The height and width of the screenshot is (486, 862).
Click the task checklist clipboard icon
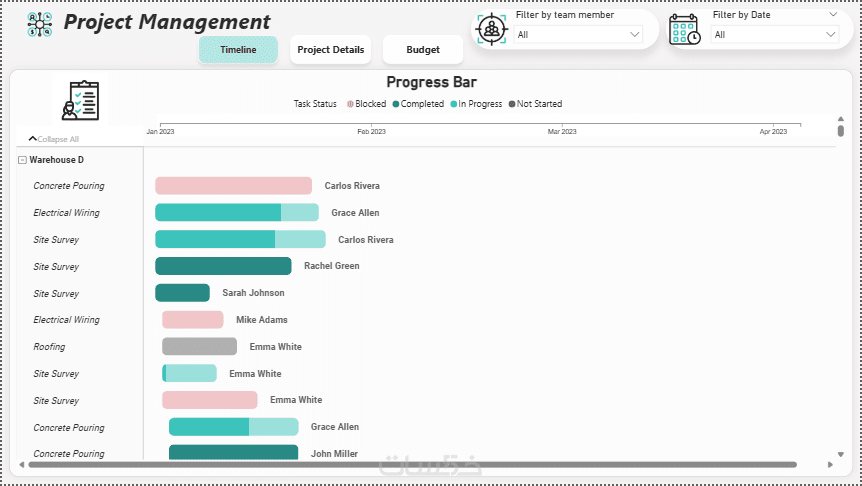pyautogui.click(x=81, y=100)
